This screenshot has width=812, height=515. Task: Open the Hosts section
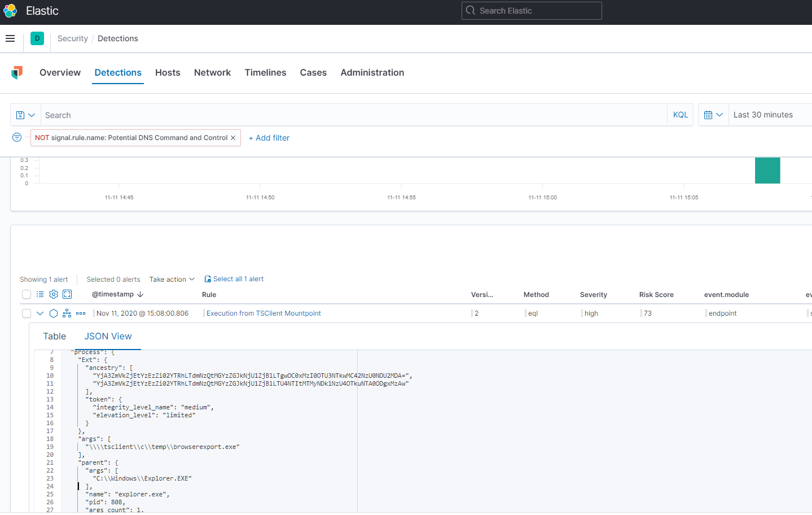pos(167,72)
